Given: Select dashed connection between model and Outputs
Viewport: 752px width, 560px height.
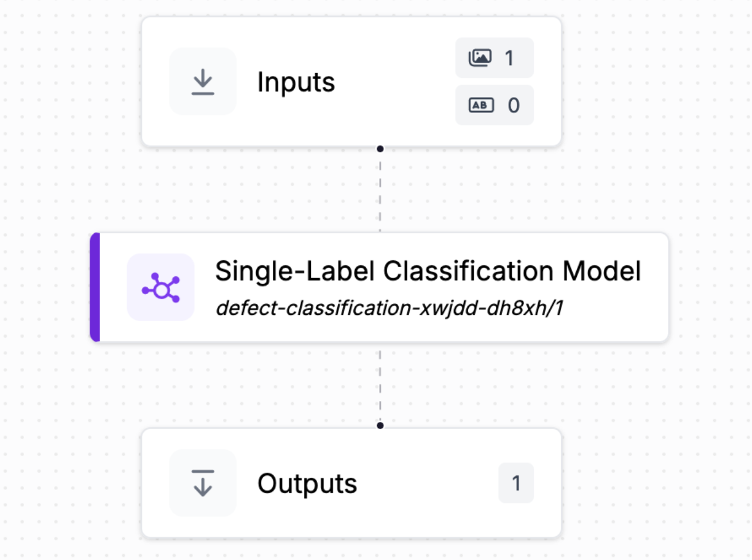Looking at the screenshot, I should [x=380, y=384].
